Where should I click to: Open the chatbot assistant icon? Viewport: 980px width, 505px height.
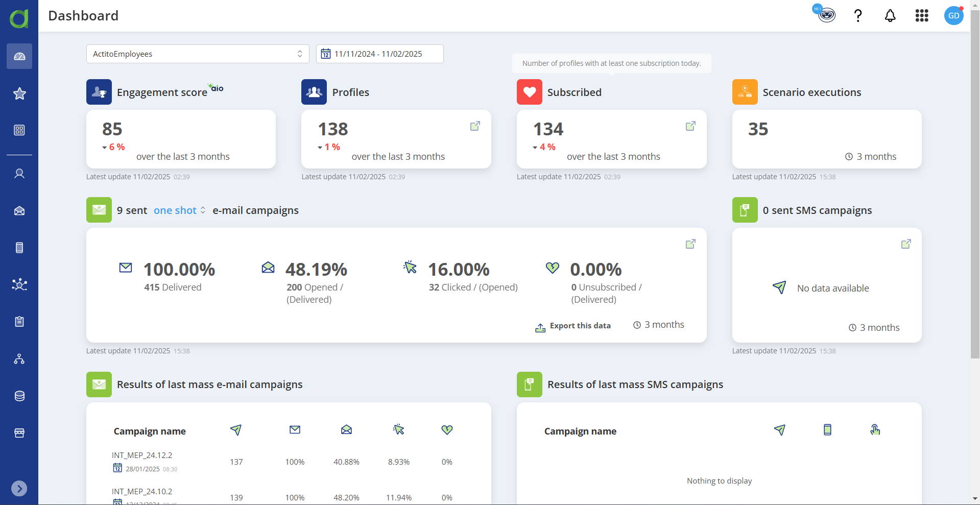pos(824,14)
